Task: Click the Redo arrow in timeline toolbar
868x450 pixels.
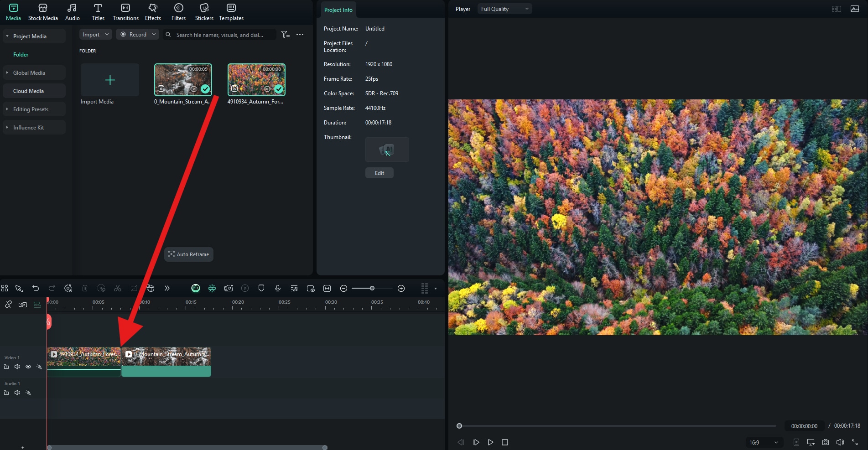Action: click(x=52, y=288)
